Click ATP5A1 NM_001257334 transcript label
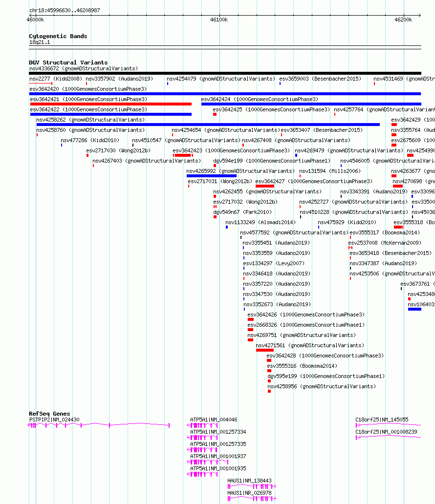 click(218, 432)
